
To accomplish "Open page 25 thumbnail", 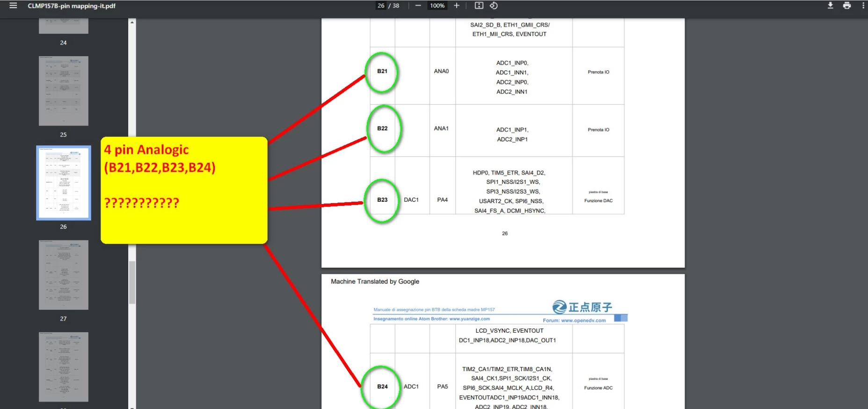I will [x=64, y=91].
